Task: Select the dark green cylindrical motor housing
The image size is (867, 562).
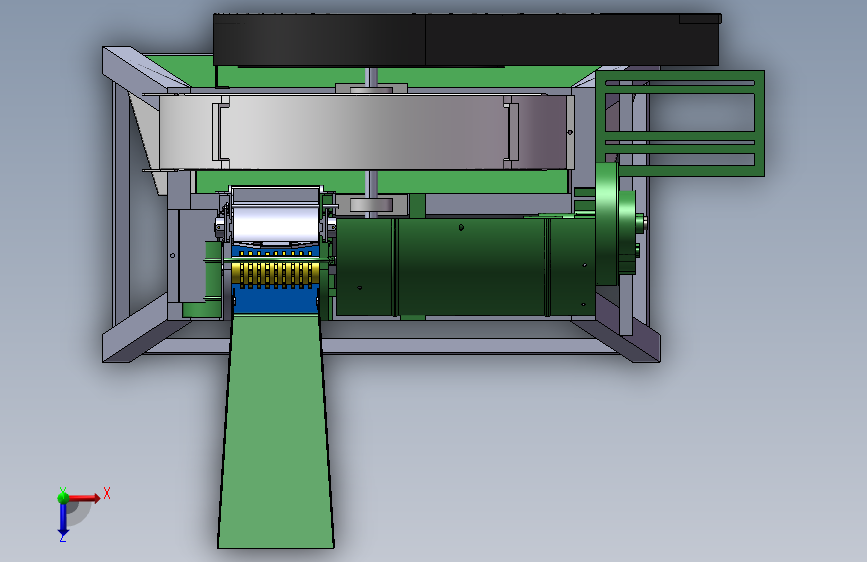Action: click(466, 267)
